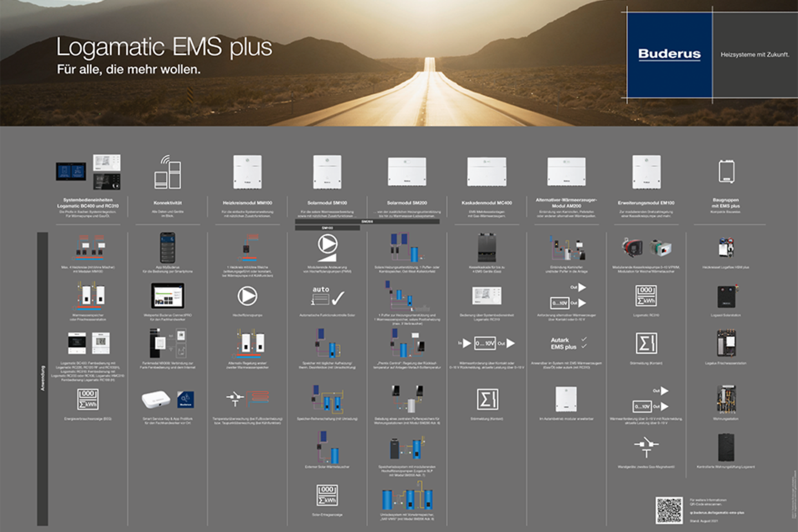
Task: Click the App MyBuderus smartphone icon
Action: click(167, 248)
